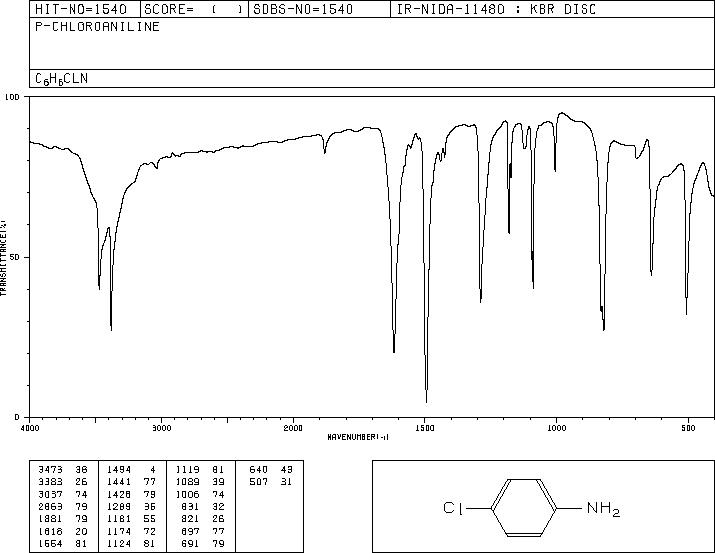Select peak table entry 1124
The width and height of the screenshot is (715, 553).
(x=119, y=543)
